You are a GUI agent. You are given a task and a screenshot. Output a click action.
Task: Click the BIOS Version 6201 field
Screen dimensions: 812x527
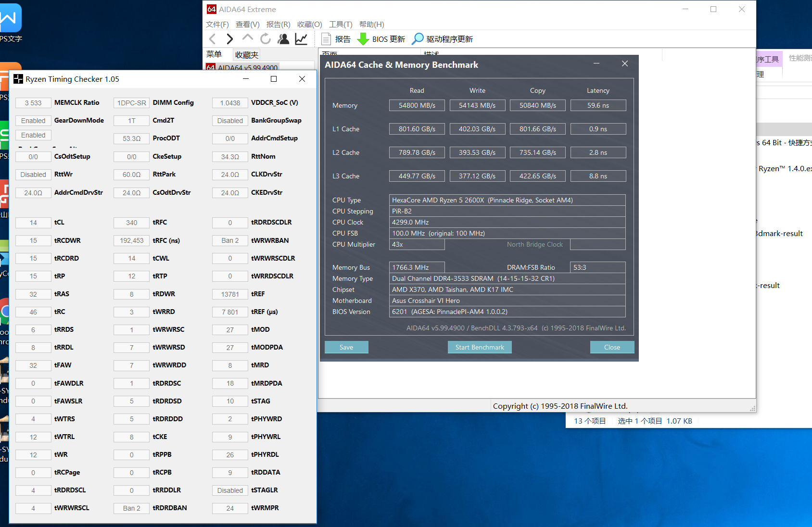507,312
